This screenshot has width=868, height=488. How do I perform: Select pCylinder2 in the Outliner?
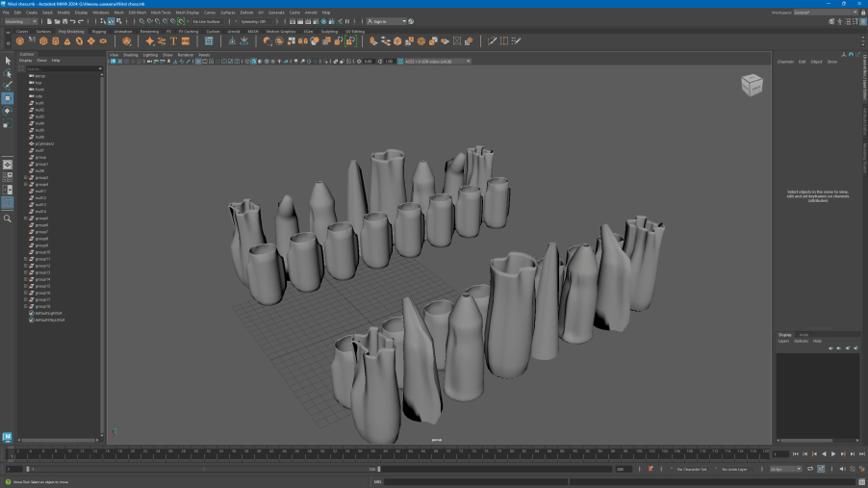point(44,143)
